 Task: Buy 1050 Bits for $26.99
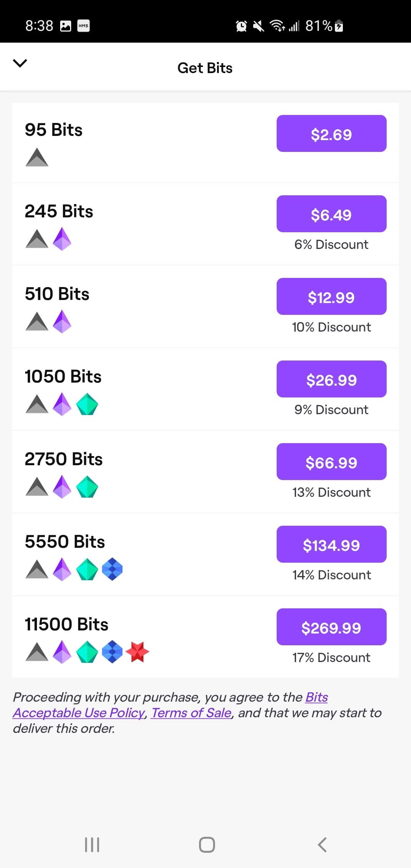click(x=331, y=379)
